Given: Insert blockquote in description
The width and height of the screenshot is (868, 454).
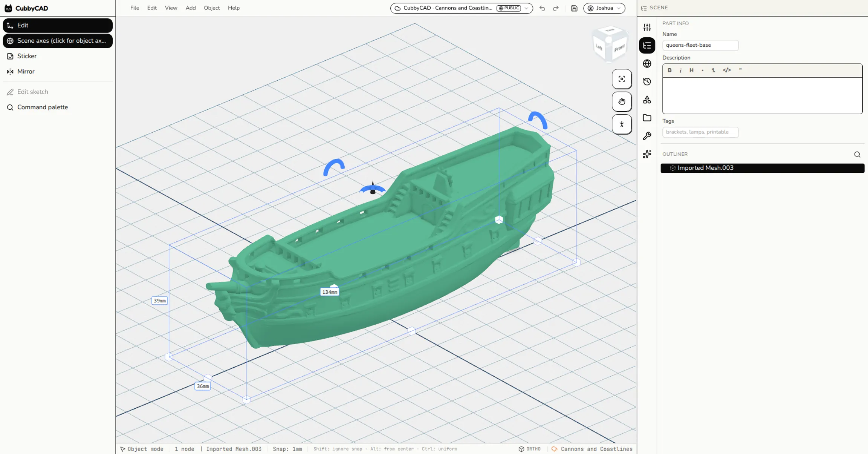Looking at the screenshot, I should pos(740,70).
